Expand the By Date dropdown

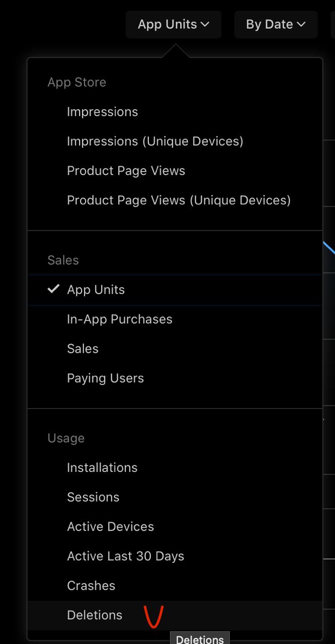coord(275,24)
